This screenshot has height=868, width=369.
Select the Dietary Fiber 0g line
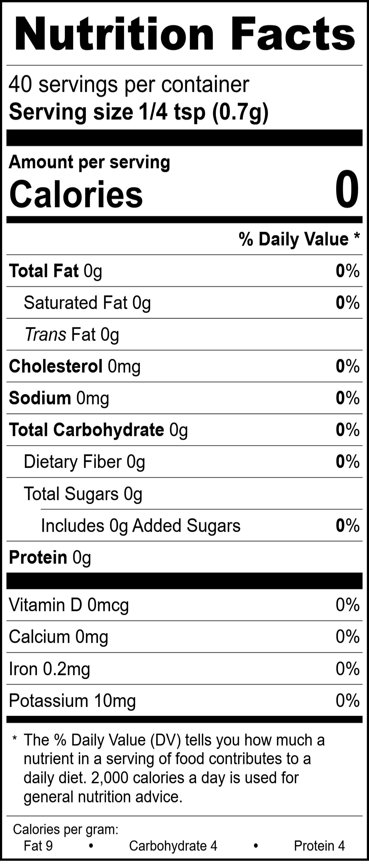[x=84, y=462]
